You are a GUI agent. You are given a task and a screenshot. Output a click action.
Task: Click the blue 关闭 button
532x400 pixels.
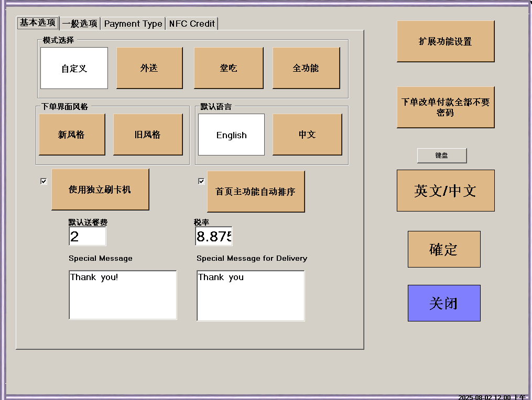444,303
